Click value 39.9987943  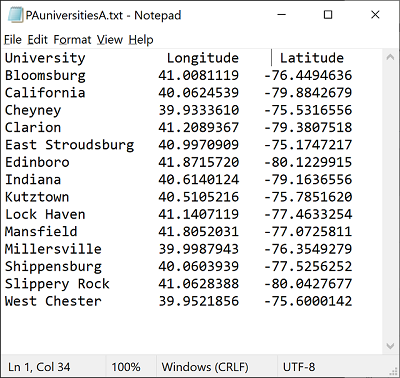pyautogui.click(x=199, y=249)
